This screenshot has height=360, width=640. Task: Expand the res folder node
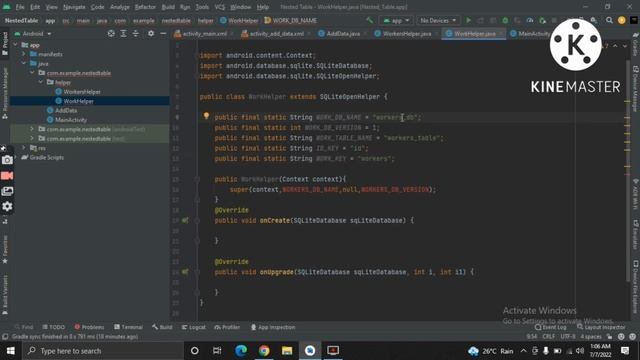point(24,148)
